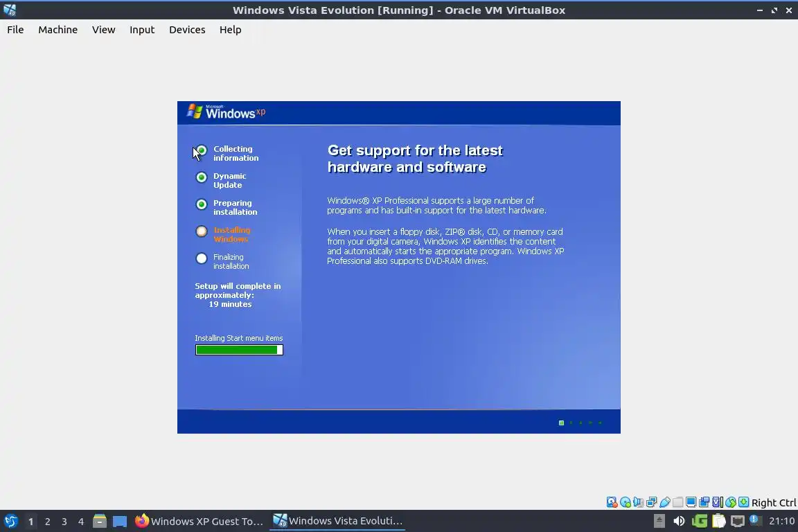Switch to workspace 3
The width and height of the screenshot is (798, 532).
64,522
